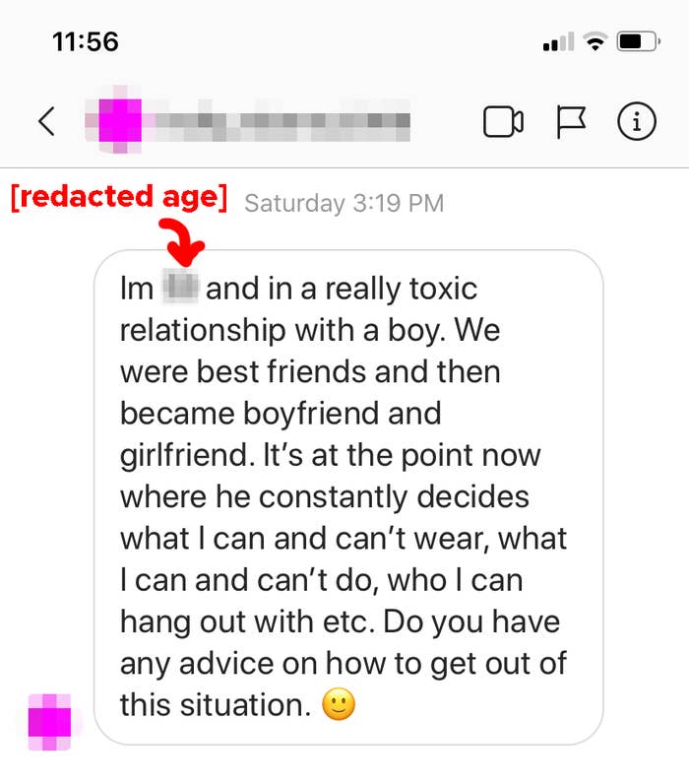Tap the battery indicator in status bar
The width and height of the screenshot is (689, 784).
point(639,41)
